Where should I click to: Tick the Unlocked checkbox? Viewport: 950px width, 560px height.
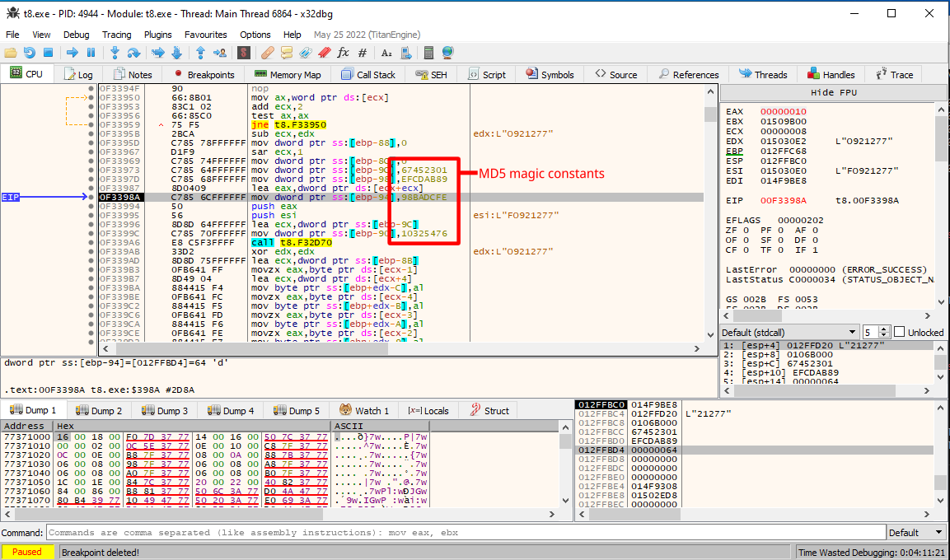point(900,332)
